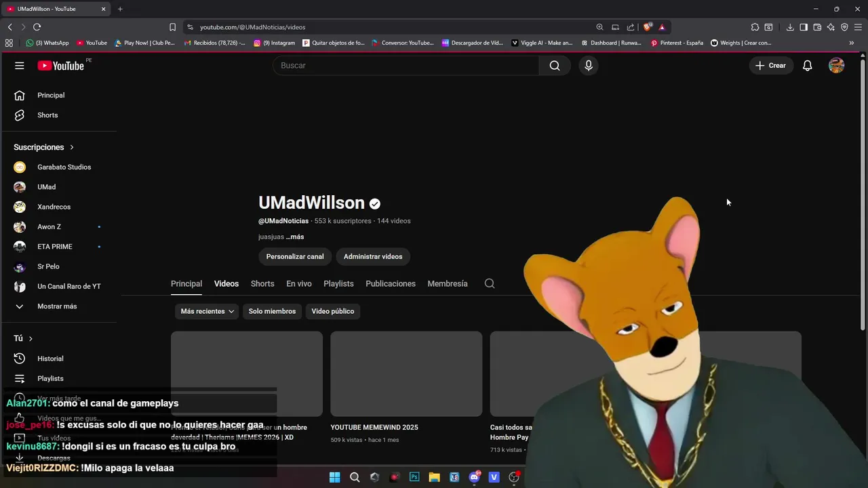Open YOUTUBE MEMEWIND 2025 video thumbnail
Screen dimensions: 868x488
coord(406,373)
